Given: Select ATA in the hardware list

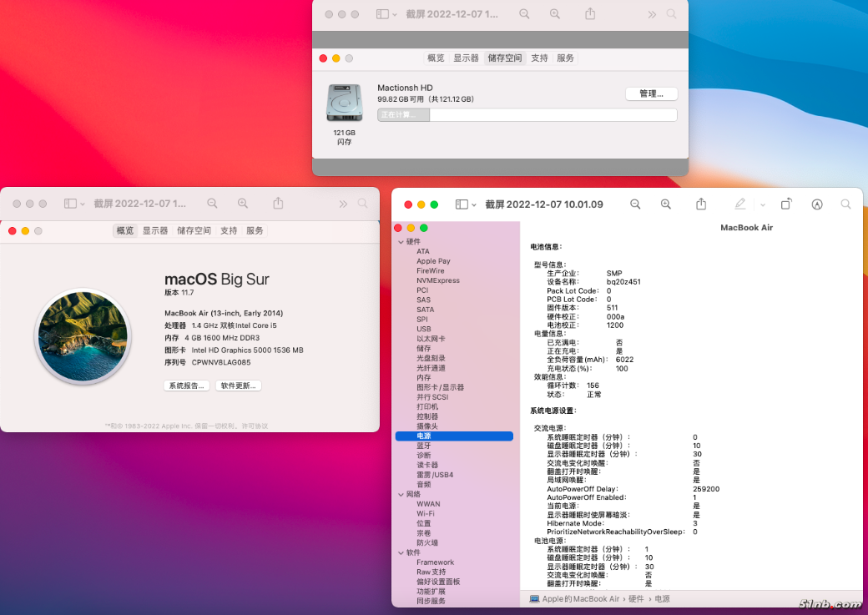Looking at the screenshot, I should tap(423, 251).
